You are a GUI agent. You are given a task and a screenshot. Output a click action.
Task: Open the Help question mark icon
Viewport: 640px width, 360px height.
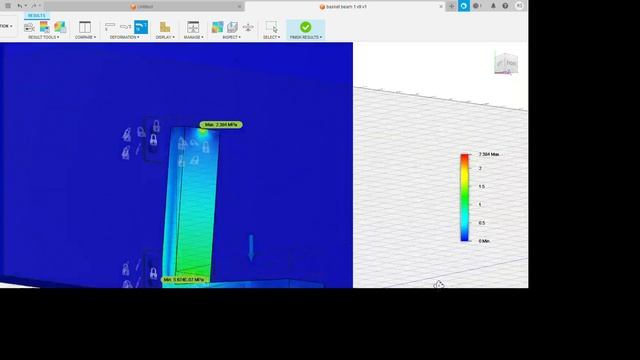click(x=505, y=6)
